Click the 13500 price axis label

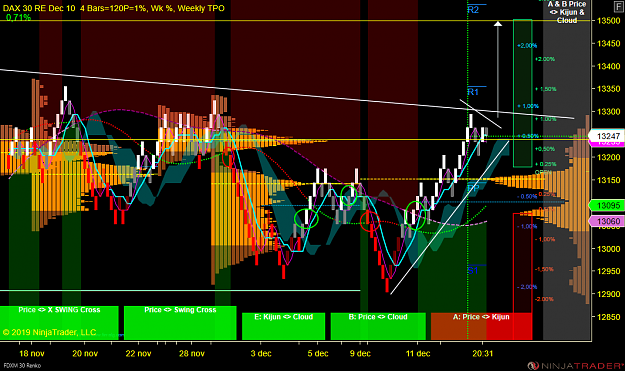609,21
